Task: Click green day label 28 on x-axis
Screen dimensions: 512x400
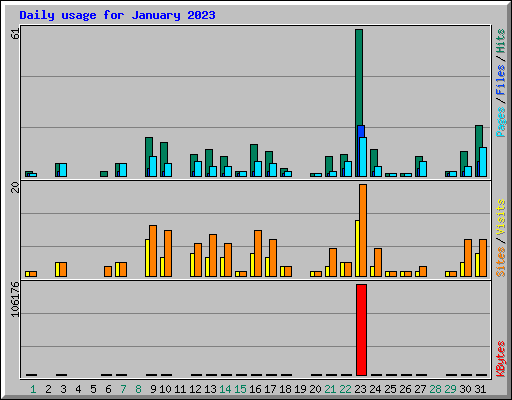Action: pos(435,389)
